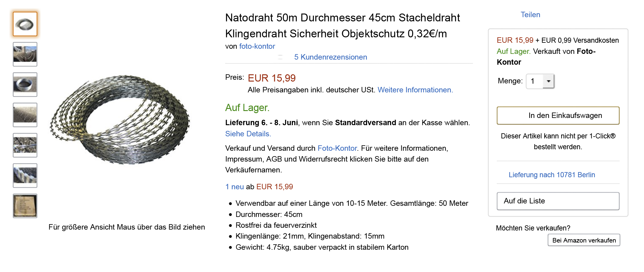The width and height of the screenshot is (644, 272).
Task: Open the foto-kontor brand link
Action: point(257,46)
